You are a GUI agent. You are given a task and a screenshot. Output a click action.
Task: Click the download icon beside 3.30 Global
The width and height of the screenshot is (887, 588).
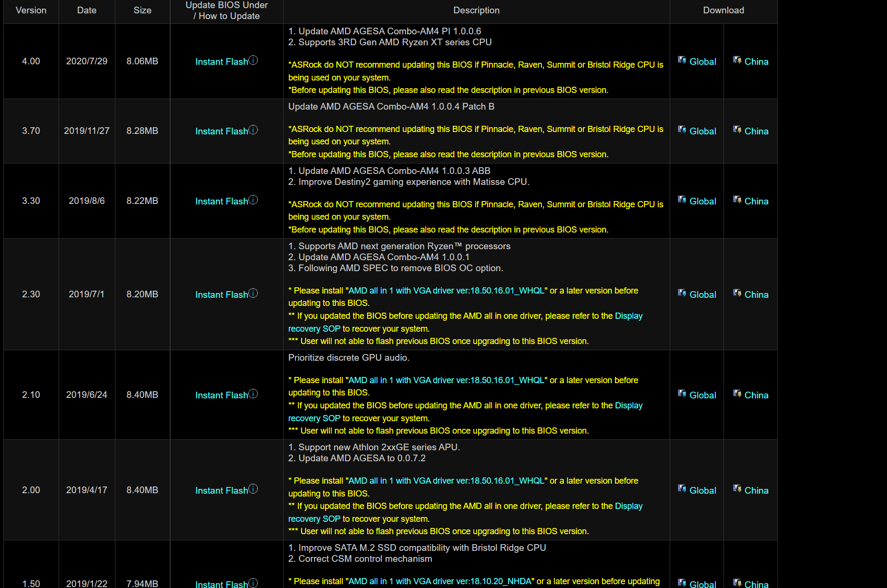coord(682,200)
